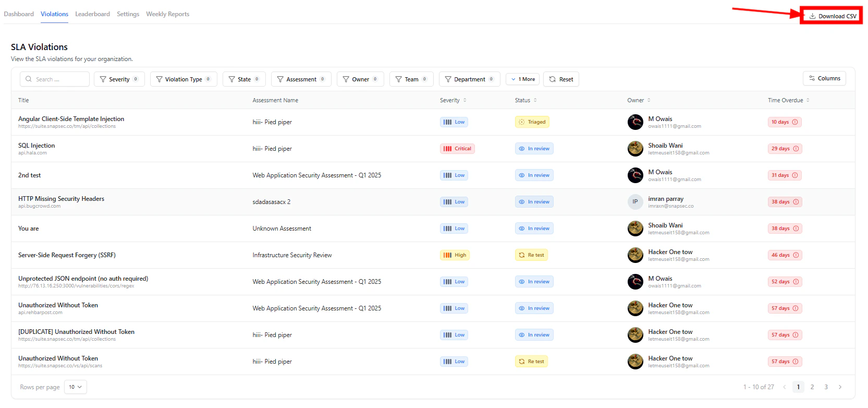Image resolution: width=868 pixels, height=408 pixels.
Task: Click Low severity badge in 2nd test row
Action: (x=454, y=175)
